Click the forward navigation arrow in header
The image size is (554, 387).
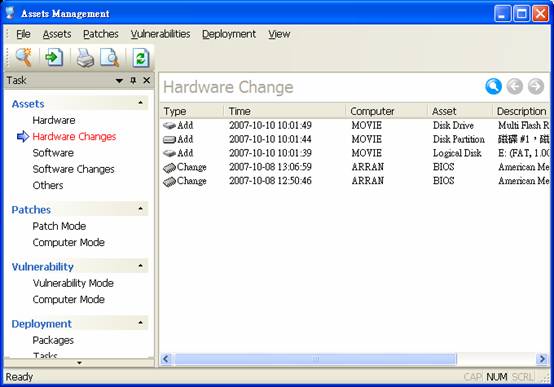pyautogui.click(x=536, y=86)
